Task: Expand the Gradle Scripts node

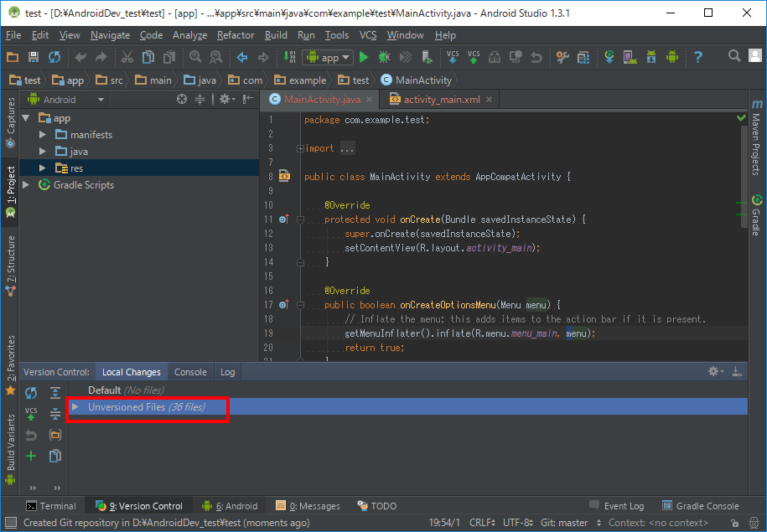Action: (x=26, y=185)
